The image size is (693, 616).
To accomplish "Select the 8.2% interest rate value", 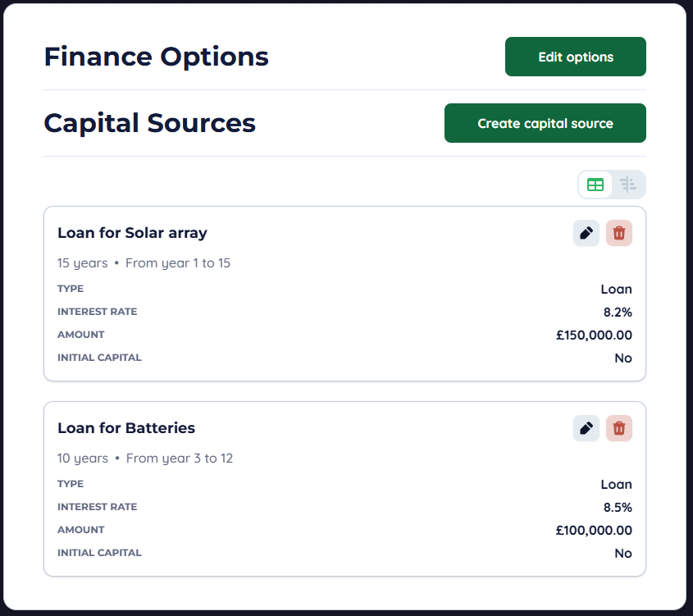I will tap(618, 312).
